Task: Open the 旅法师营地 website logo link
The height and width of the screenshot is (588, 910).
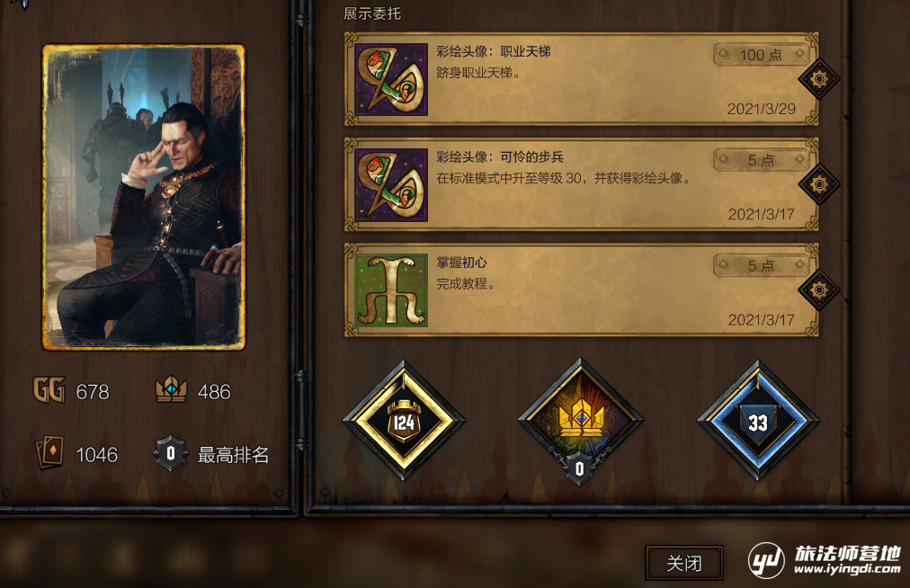Action: (x=825, y=560)
